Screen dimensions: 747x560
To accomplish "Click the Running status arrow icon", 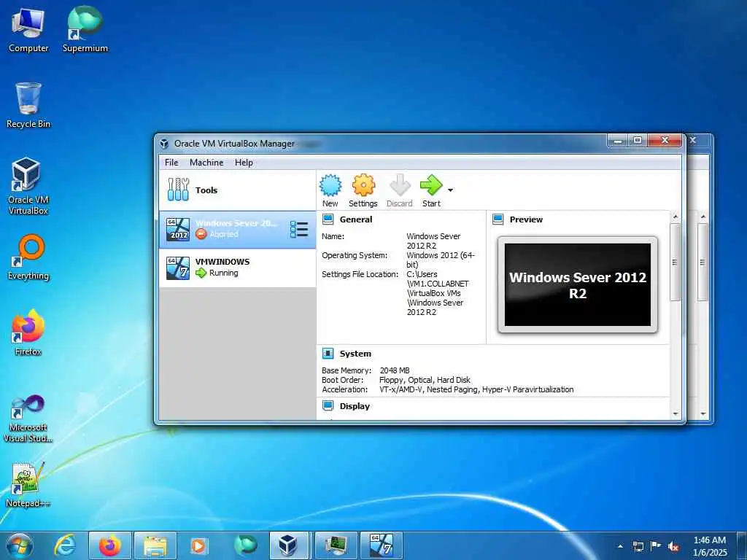I will 201,273.
